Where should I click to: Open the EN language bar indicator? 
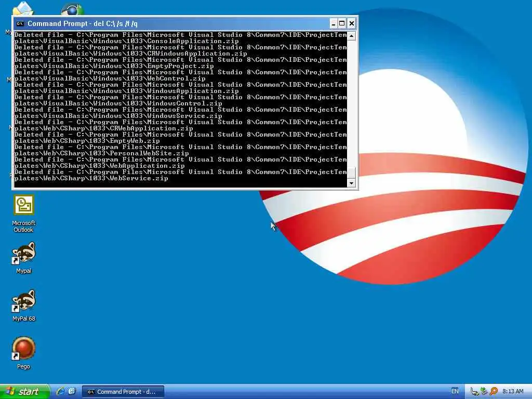(455, 391)
